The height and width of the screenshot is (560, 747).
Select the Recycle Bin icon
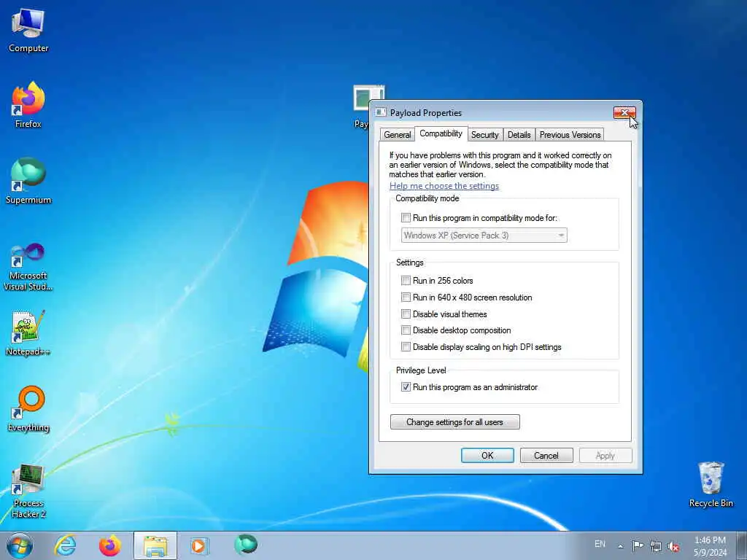click(x=711, y=485)
